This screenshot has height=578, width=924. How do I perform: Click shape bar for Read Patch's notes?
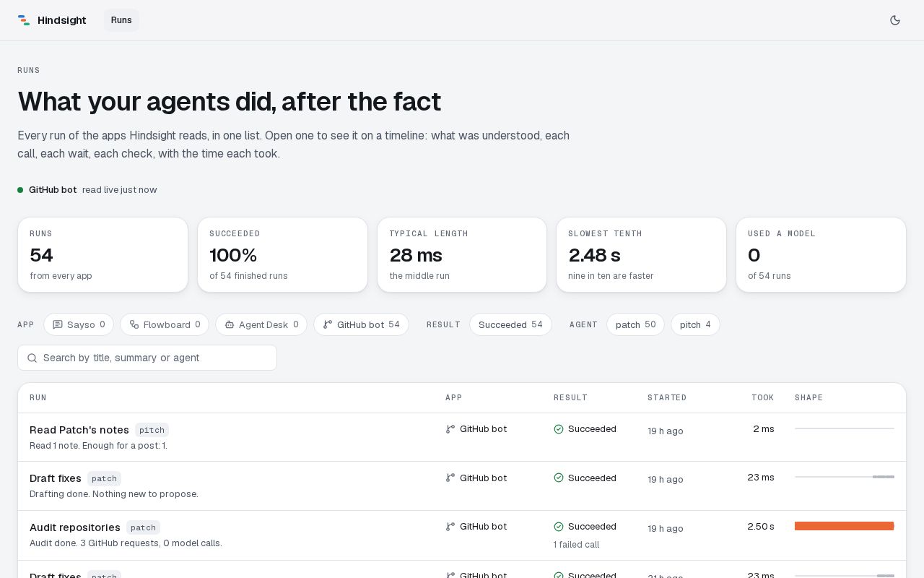845,428
